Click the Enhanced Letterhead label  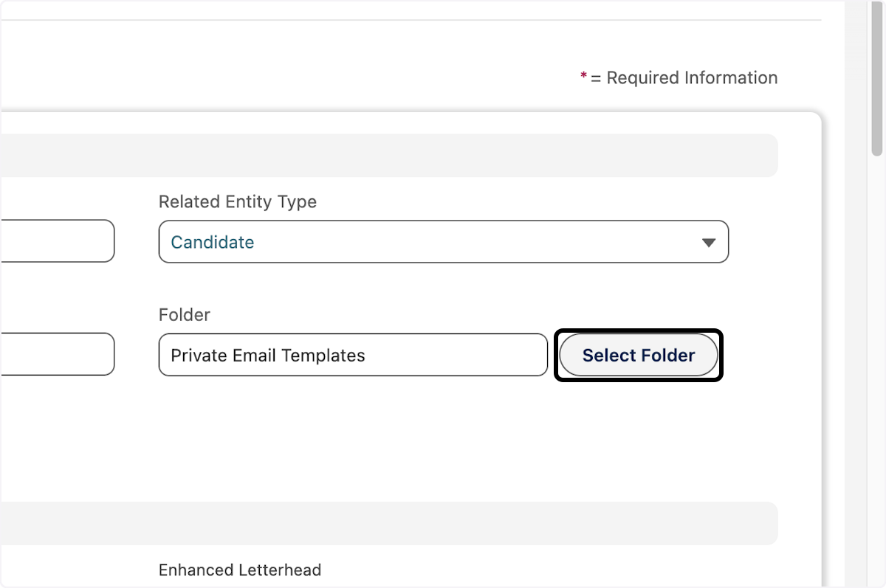(239, 570)
